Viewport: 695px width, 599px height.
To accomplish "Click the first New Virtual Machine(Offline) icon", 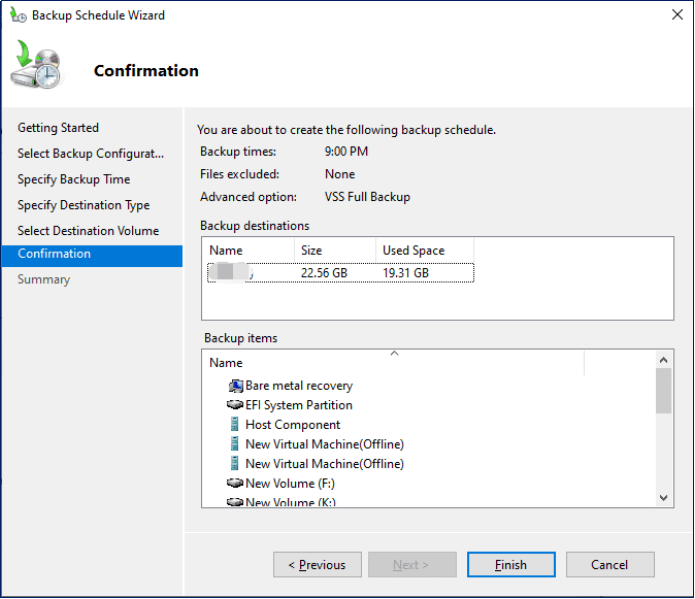I will [x=235, y=444].
